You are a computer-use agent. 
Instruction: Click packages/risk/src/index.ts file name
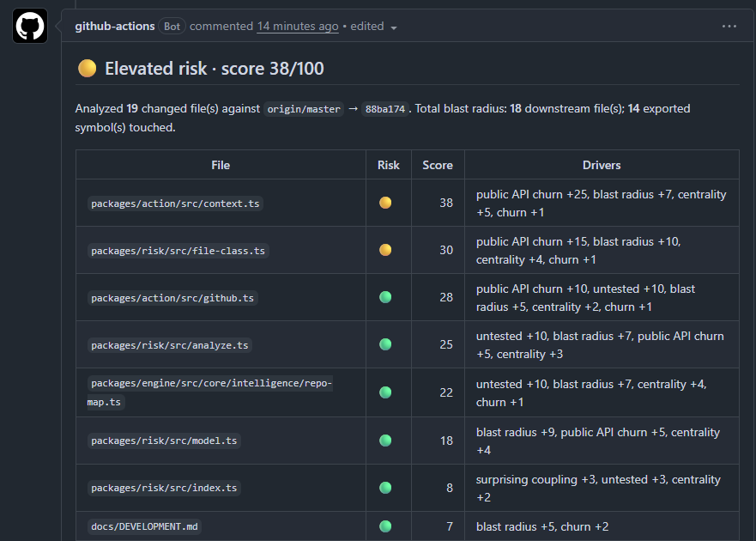(x=164, y=488)
